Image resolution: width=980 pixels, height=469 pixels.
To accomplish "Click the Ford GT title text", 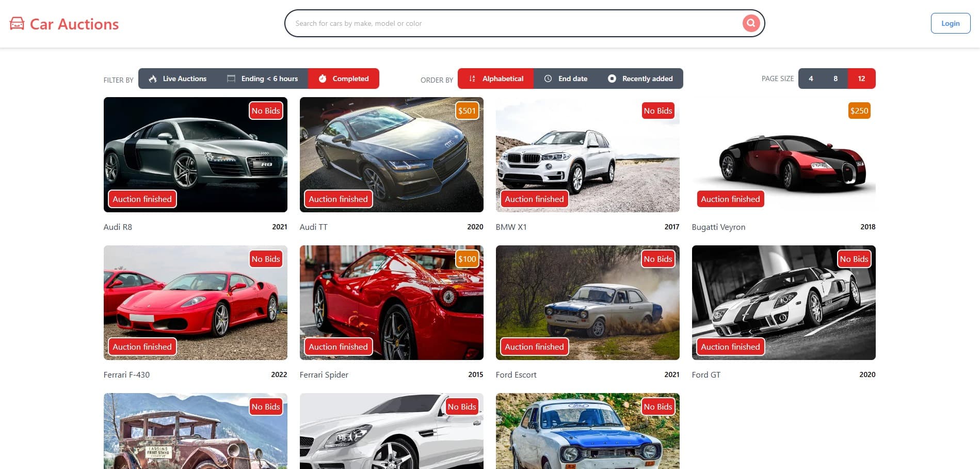I will click(706, 374).
